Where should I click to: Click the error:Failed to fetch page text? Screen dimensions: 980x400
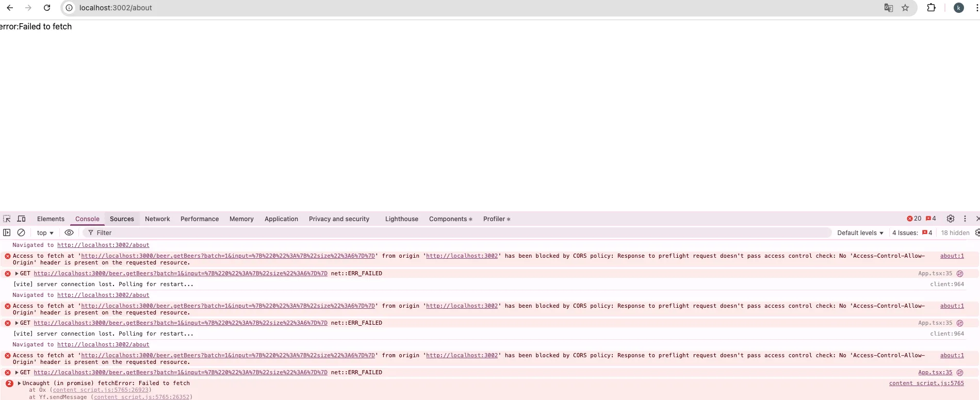[x=36, y=26]
